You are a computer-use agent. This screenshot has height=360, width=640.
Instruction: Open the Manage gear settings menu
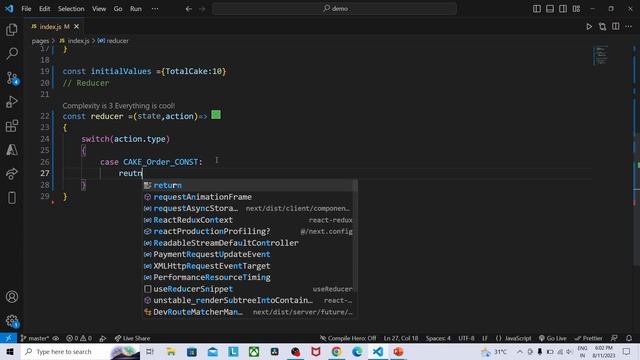[x=12, y=321]
